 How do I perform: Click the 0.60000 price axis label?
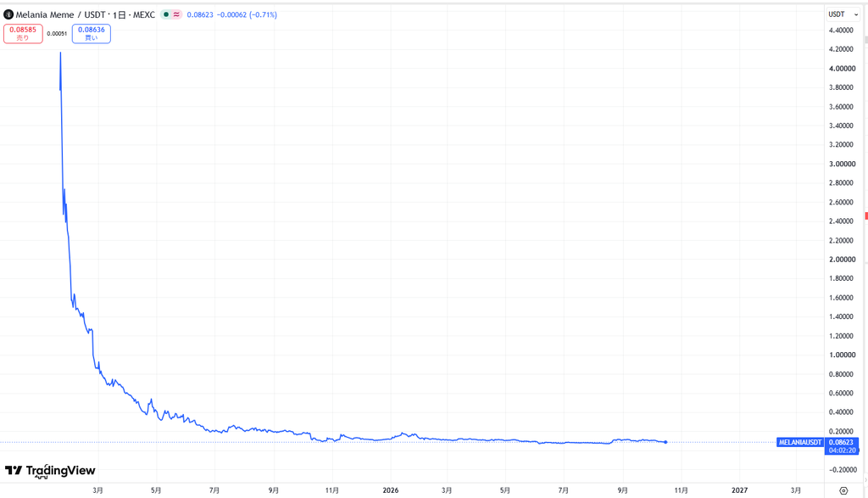pyautogui.click(x=841, y=393)
